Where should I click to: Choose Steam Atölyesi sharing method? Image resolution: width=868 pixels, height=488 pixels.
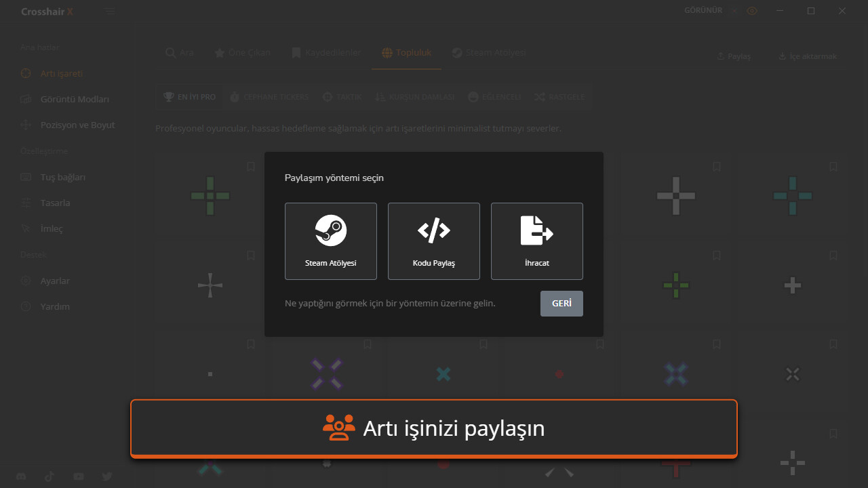330,241
